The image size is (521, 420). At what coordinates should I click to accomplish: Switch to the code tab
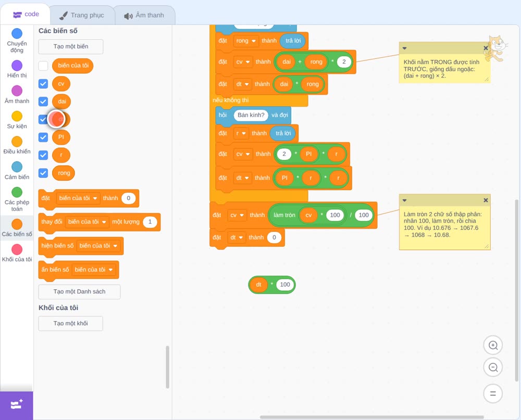pos(26,14)
